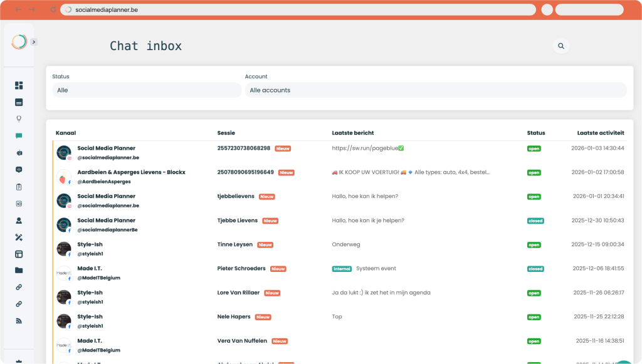This screenshot has width=642, height=364.
Task: Click the Laatste activiteit column header
Action: pos(600,133)
